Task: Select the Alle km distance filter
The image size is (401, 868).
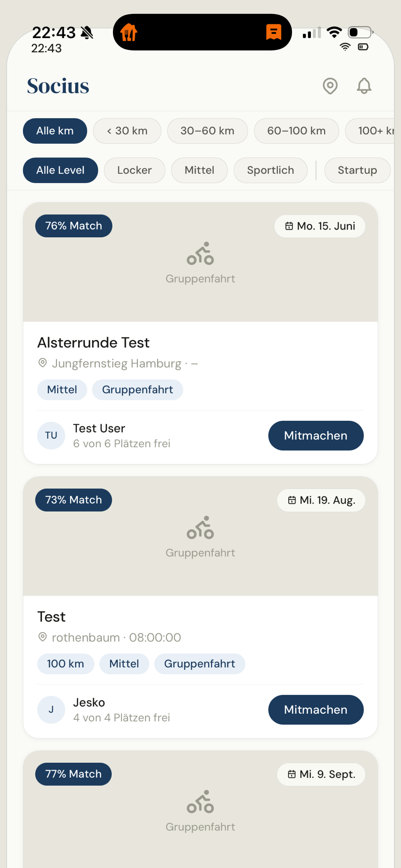Action: [55, 131]
